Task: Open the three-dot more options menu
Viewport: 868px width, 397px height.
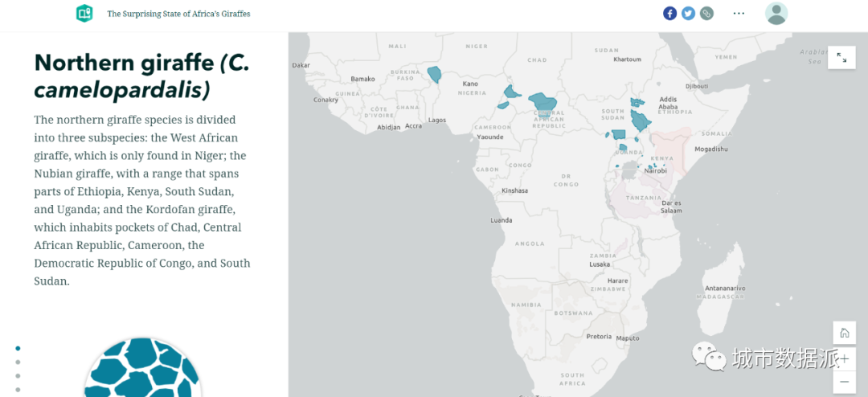Action: [739, 14]
